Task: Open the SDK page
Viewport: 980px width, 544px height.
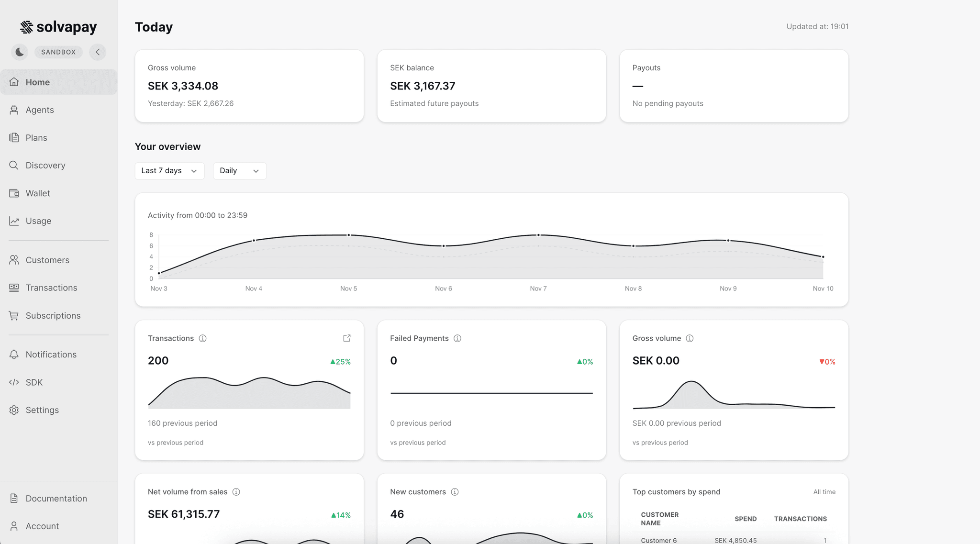Action: coord(33,382)
